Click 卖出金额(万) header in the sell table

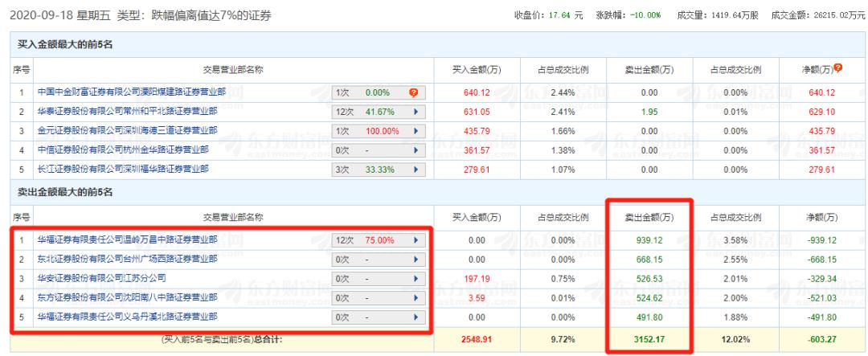coord(649,217)
